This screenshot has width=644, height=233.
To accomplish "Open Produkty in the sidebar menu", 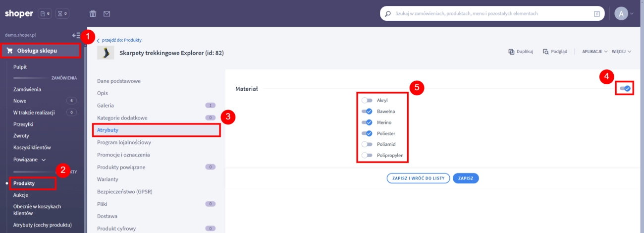I will click(24, 183).
